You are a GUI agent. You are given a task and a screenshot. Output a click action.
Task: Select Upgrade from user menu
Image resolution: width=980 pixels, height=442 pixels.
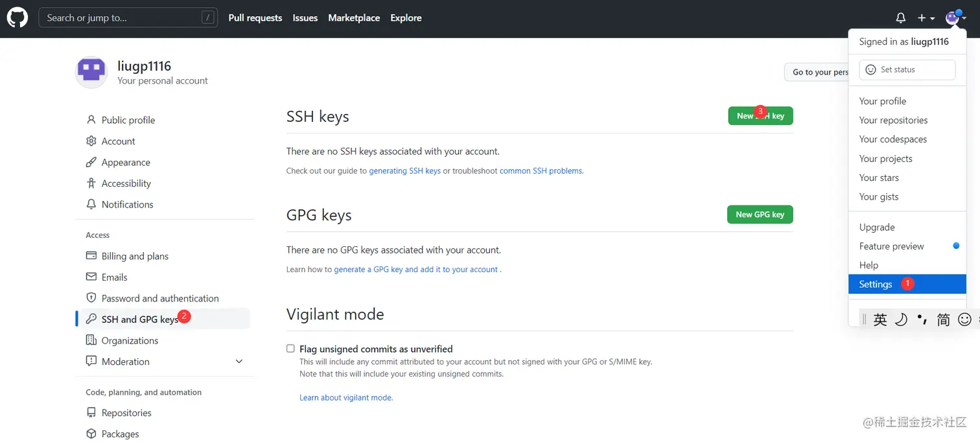click(907, 227)
